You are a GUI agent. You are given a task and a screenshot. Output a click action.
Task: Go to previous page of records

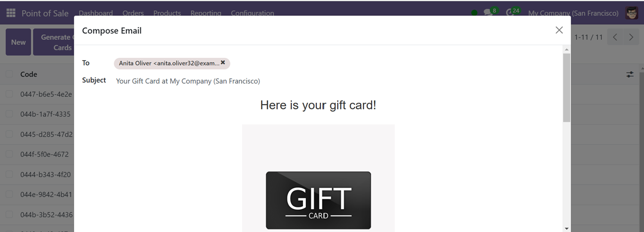615,37
